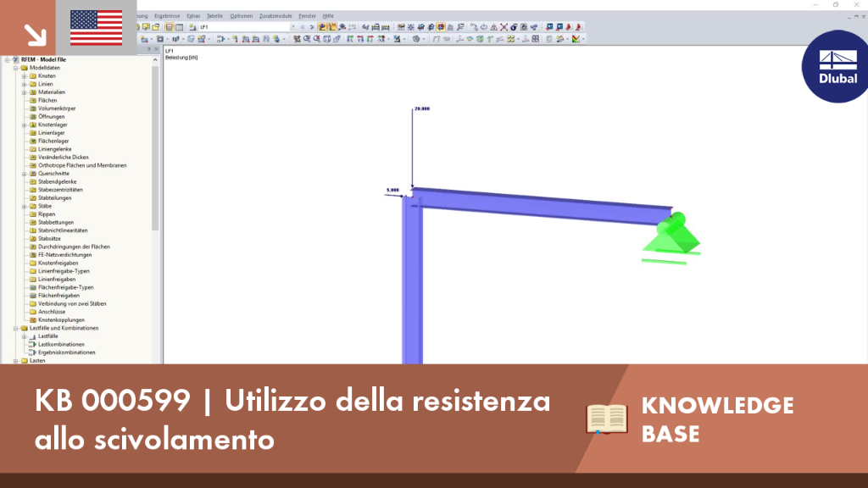Open the Ergebnisse menu
Image resolution: width=868 pixels, height=488 pixels.
[x=167, y=16]
